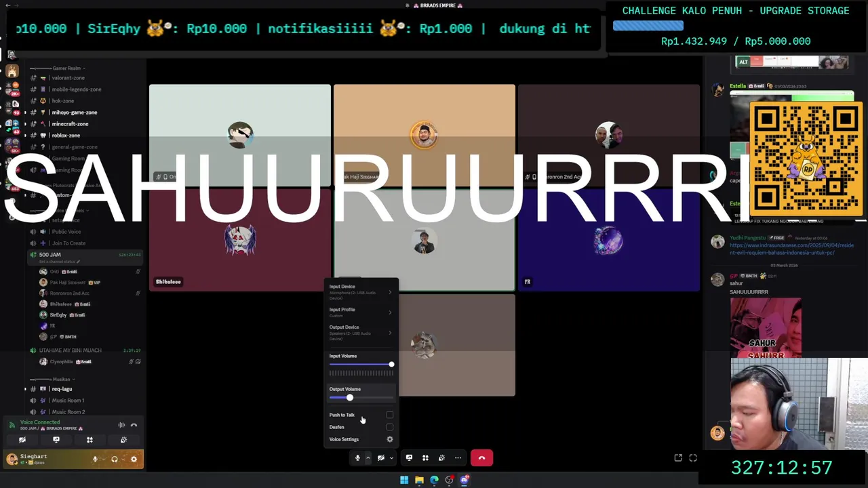Screen dimensions: 868x488
Task: Select Clynophille in voice member list
Action: (90, 362)
